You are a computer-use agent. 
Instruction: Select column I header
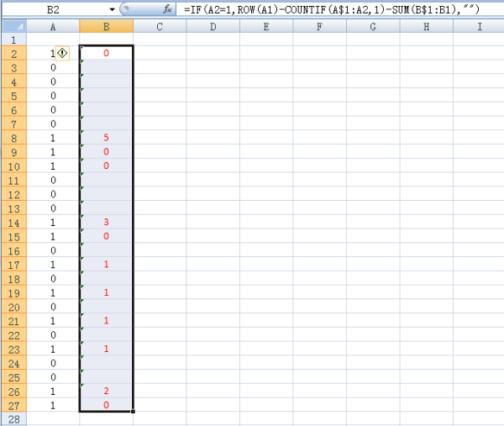(x=479, y=26)
